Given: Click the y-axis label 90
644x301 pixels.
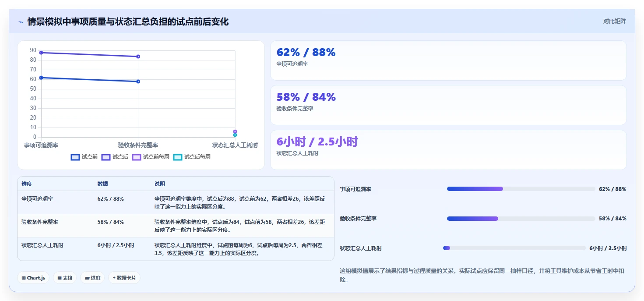Looking at the screenshot, I should tap(33, 50).
